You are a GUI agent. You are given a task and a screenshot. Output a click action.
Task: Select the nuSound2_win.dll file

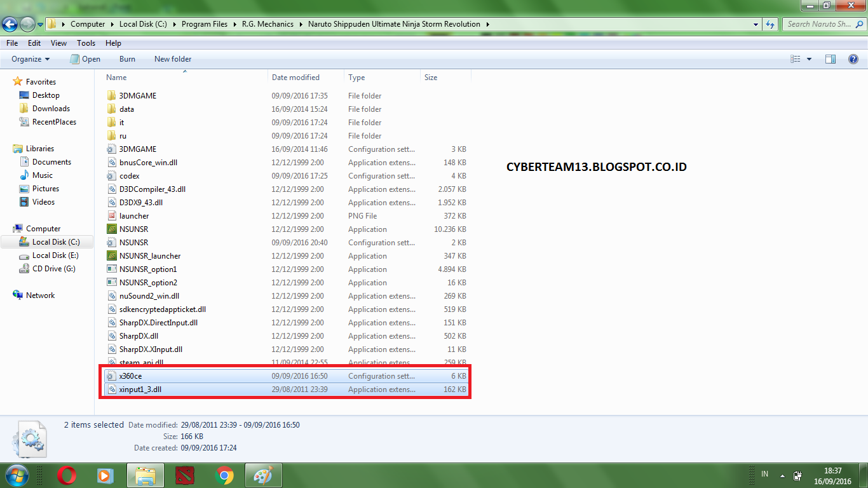(286, 296)
